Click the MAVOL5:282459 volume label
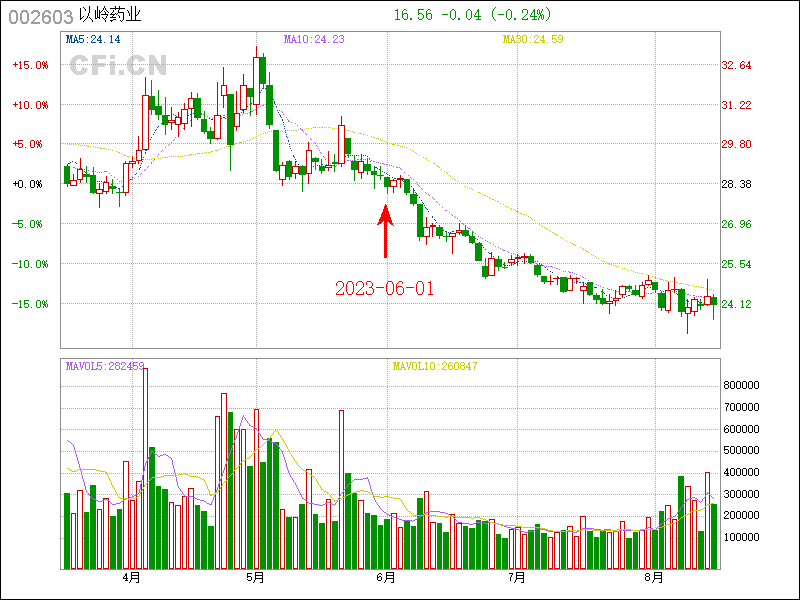The image size is (800, 600). (105, 367)
